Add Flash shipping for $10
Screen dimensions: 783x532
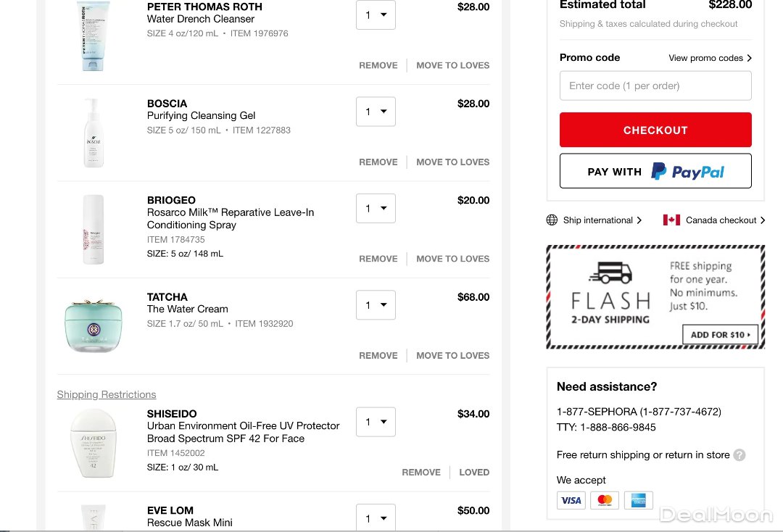tap(720, 335)
